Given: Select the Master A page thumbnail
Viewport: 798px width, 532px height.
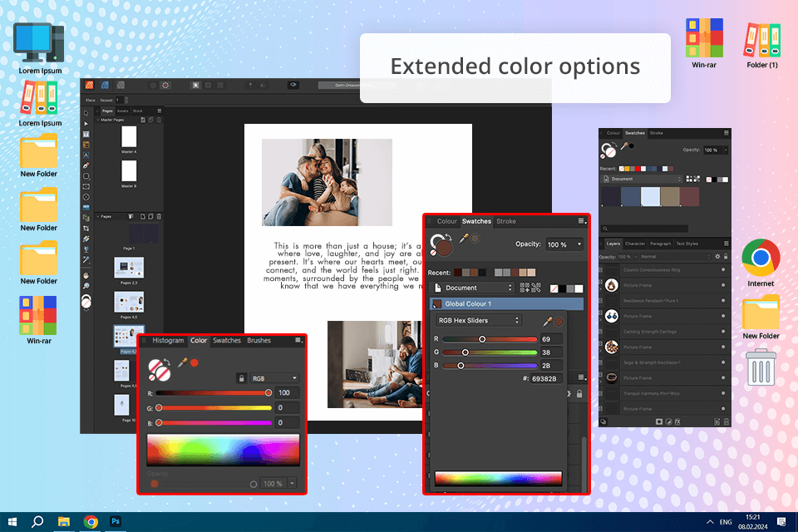Looking at the screenshot, I should pos(129,136).
